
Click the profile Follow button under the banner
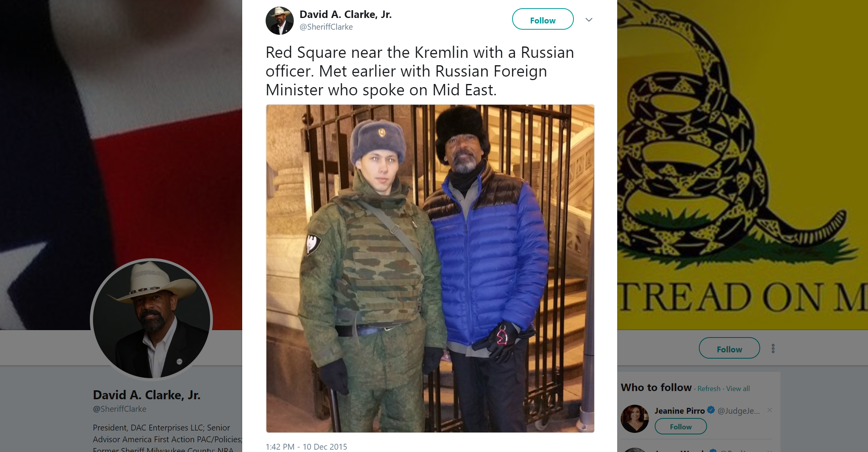729,348
